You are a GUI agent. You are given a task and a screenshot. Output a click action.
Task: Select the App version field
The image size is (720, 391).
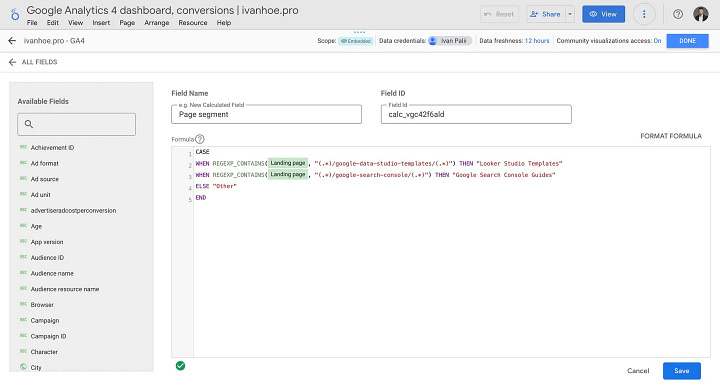point(47,242)
